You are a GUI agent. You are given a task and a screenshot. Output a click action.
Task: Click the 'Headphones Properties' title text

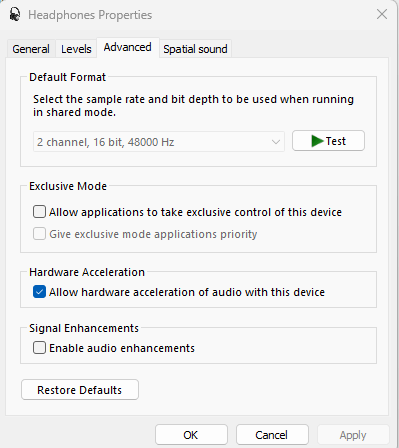[90, 15]
